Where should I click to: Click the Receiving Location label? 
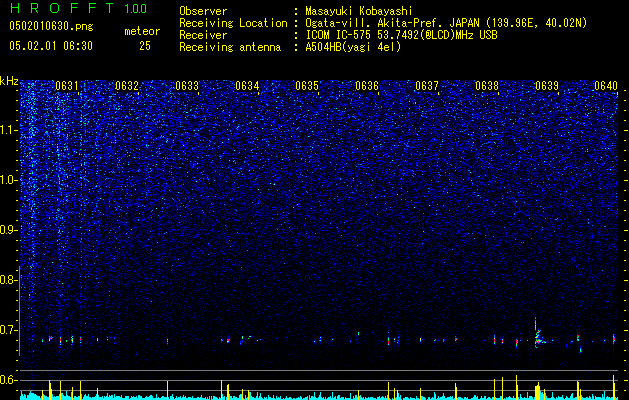coord(233,23)
